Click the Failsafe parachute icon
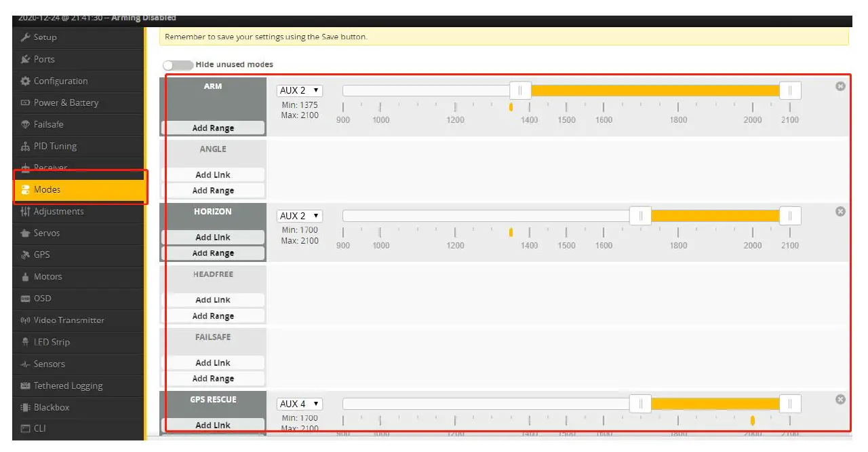The width and height of the screenshot is (868, 452). (x=26, y=124)
